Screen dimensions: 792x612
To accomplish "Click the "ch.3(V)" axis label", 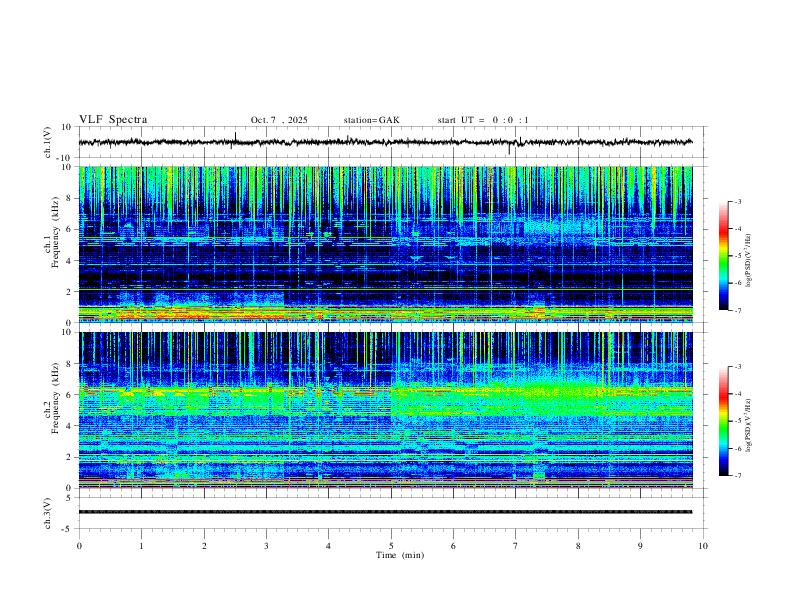I will (x=48, y=513).
